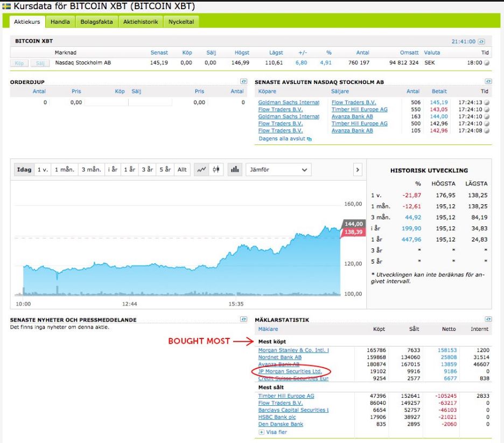The height and width of the screenshot is (443, 504).
Task: Select the 3 mån. chart period
Action: coord(91,169)
